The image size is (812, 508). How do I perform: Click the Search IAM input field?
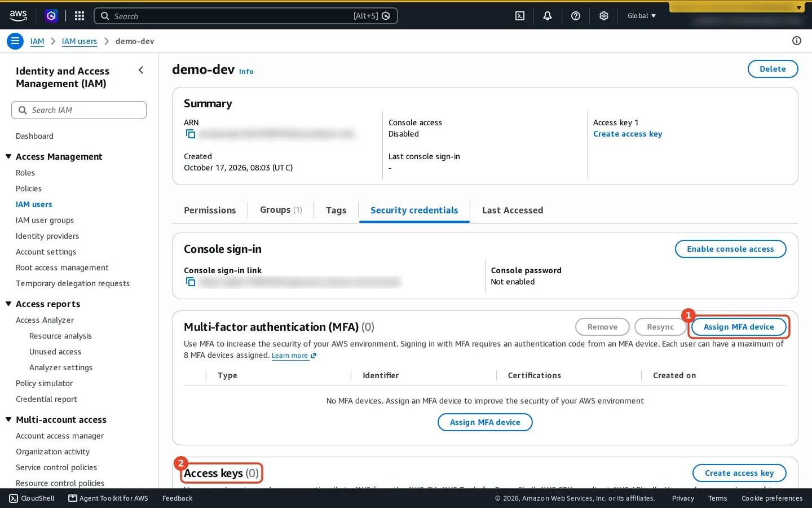[79, 110]
